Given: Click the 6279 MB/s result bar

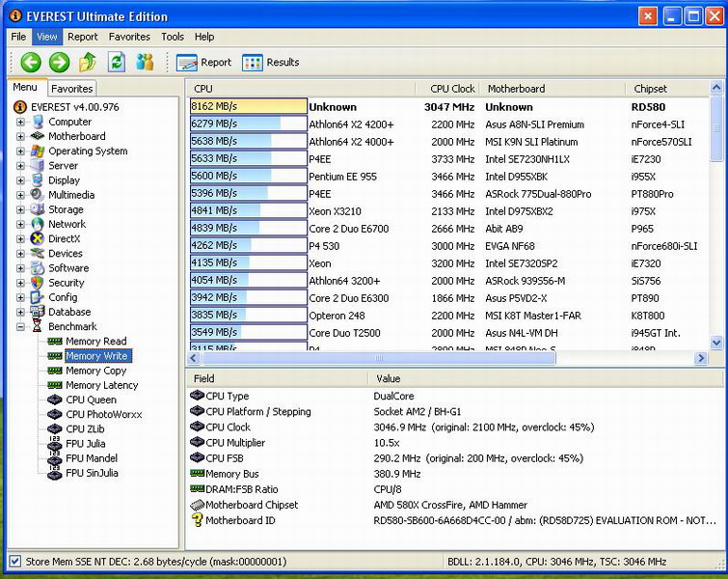Looking at the screenshot, I should [249, 124].
